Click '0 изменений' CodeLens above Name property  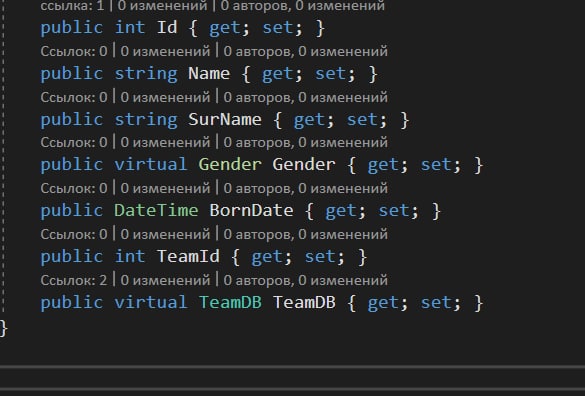point(165,51)
